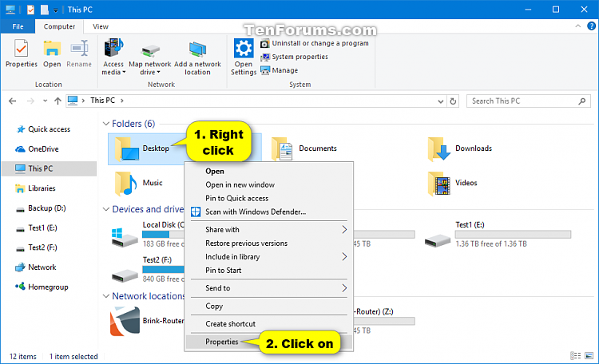Expand Include in library submenu
The image size is (599, 364).
pos(268,257)
